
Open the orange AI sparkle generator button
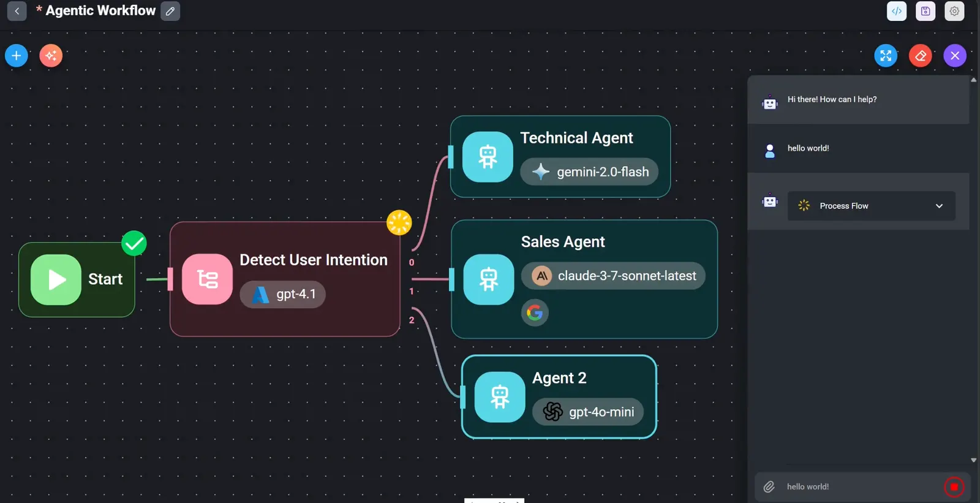(x=51, y=56)
